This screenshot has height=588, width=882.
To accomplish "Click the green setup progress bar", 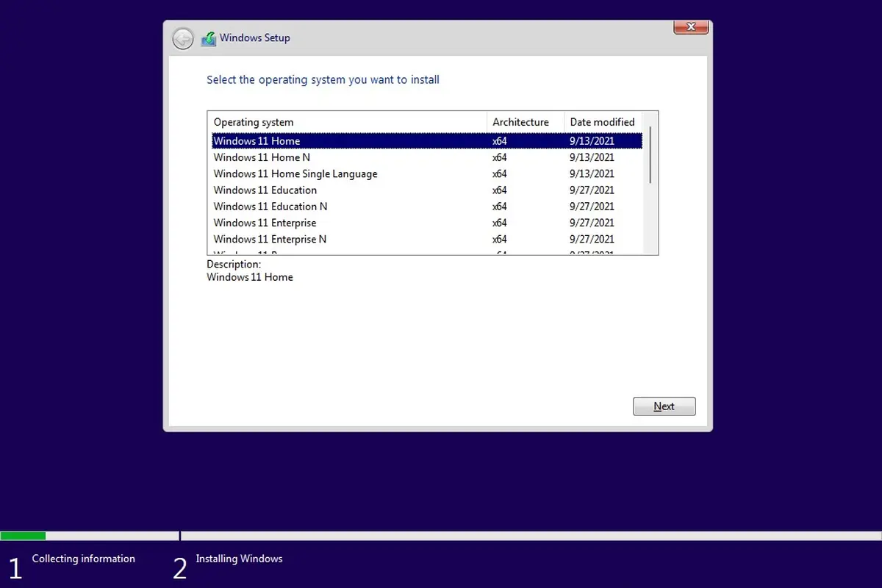I will point(23,536).
